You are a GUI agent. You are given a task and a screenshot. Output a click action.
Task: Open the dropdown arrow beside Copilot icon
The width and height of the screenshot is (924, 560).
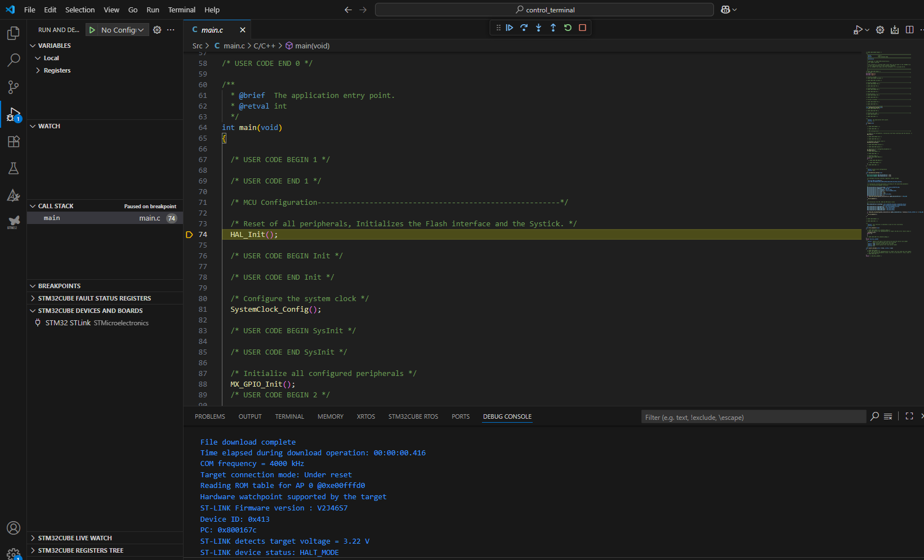coord(734,10)
